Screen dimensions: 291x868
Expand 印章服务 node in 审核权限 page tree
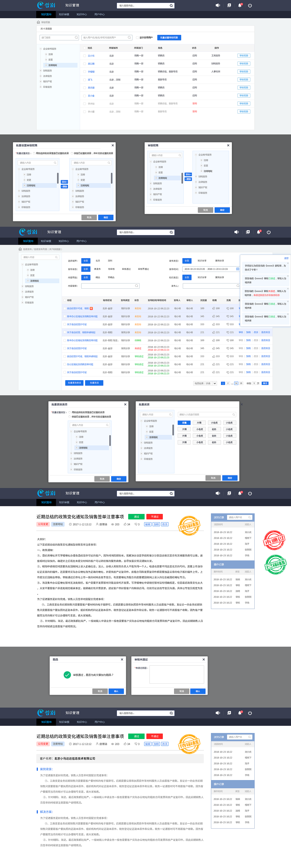pos(41,87)
